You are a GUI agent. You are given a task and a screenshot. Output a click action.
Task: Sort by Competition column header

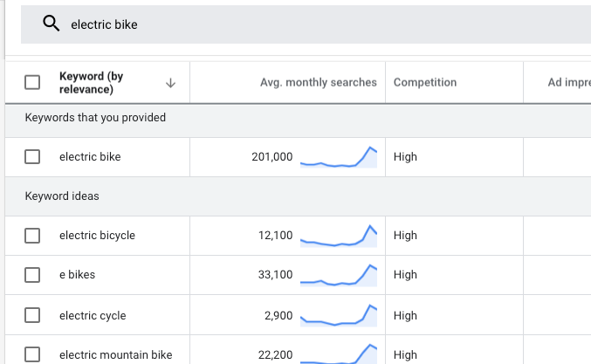click(x=425, y=83)
